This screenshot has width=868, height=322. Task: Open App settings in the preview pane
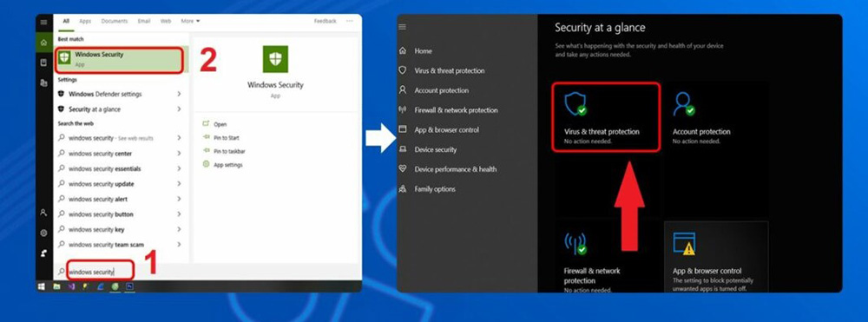coord(228,165)
